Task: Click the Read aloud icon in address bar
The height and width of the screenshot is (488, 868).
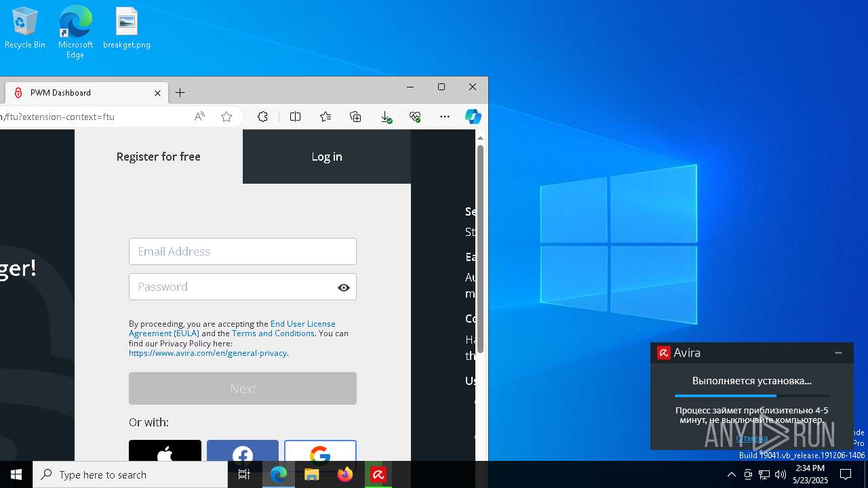Action: point(199,117)
